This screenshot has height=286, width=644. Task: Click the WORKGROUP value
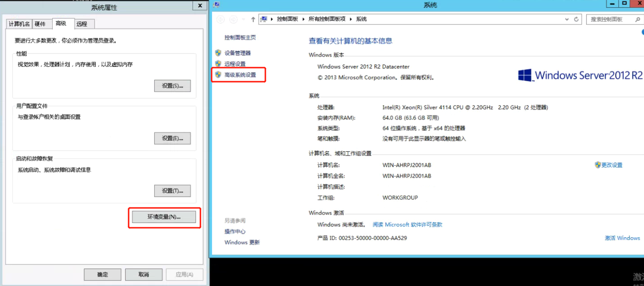[x=400, y=198]
